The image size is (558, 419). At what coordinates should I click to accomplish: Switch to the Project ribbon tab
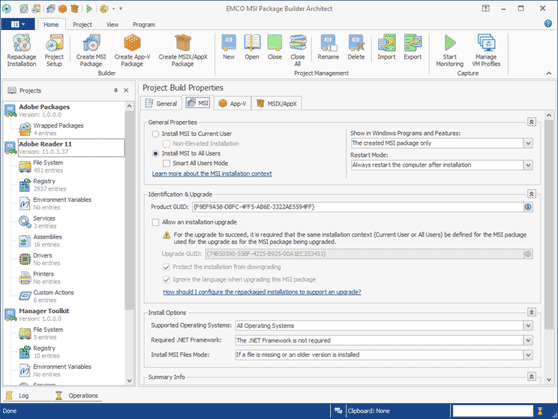(x=82, y=25)
